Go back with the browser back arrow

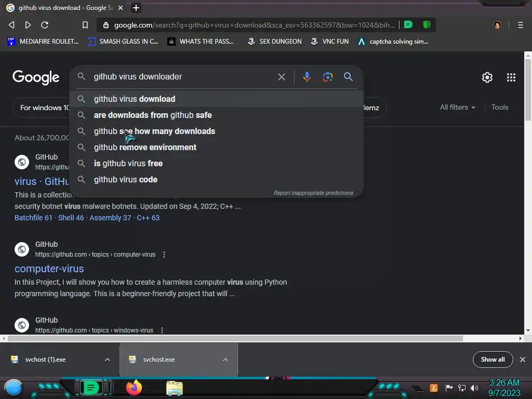point(11,25)
